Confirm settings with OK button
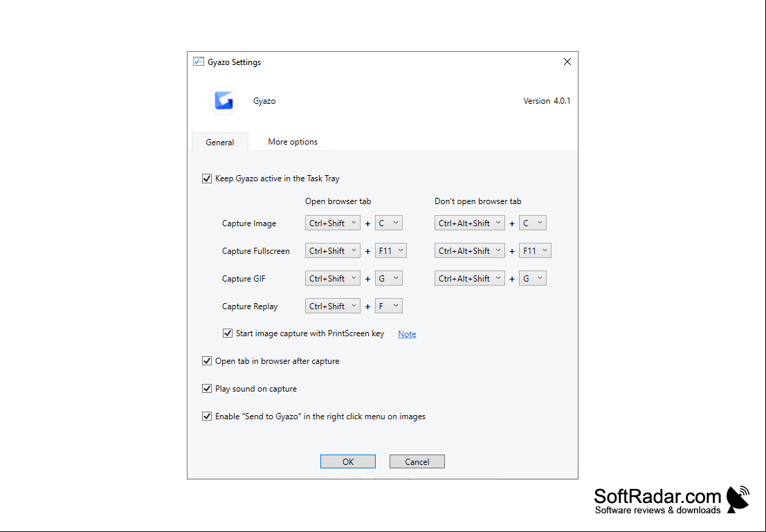 click(348, 461)
